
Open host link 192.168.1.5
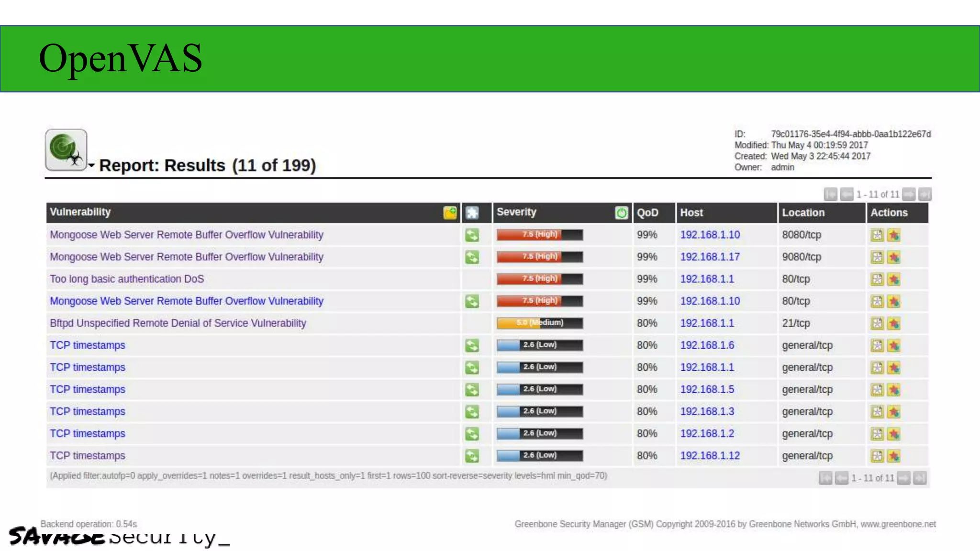pyautogui.click(x=707, y=389)
